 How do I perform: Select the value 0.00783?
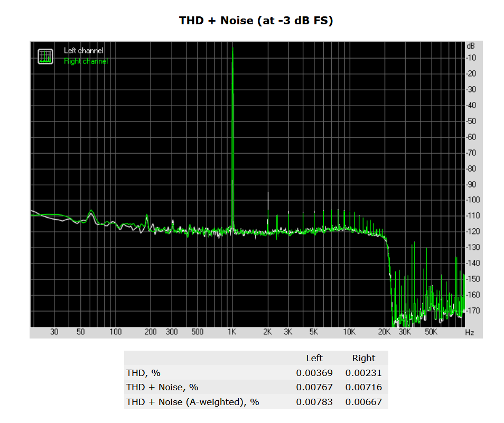pos(314,402)
